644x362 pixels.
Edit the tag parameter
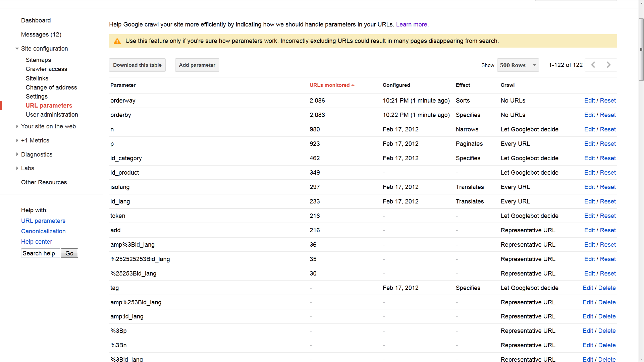588,288
